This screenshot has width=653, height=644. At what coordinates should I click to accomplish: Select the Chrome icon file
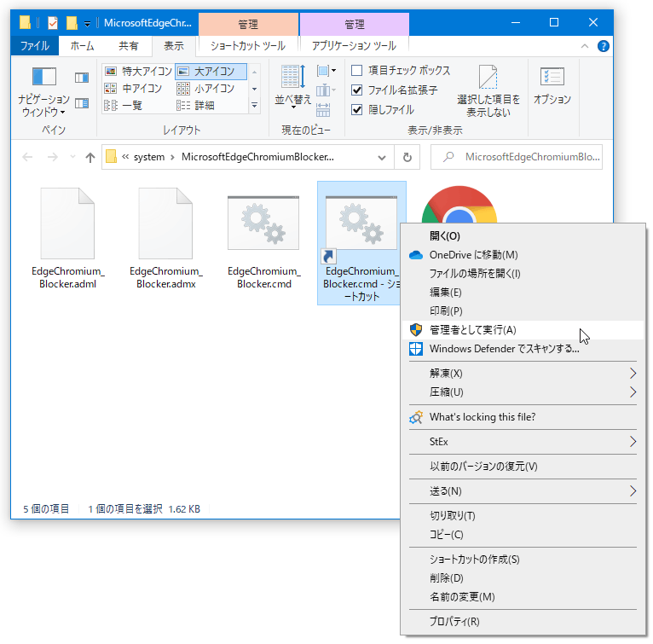[x=459, y=205]
